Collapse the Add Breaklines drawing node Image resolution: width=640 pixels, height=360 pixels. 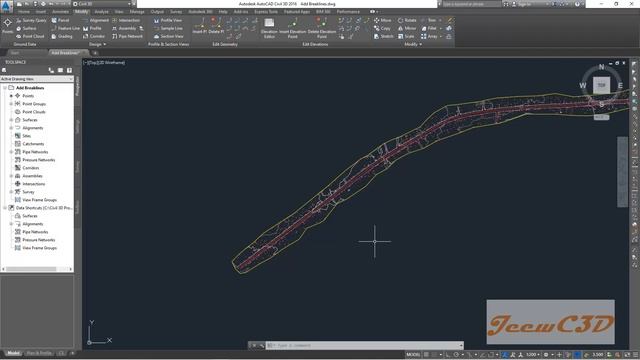pos(4,88)
